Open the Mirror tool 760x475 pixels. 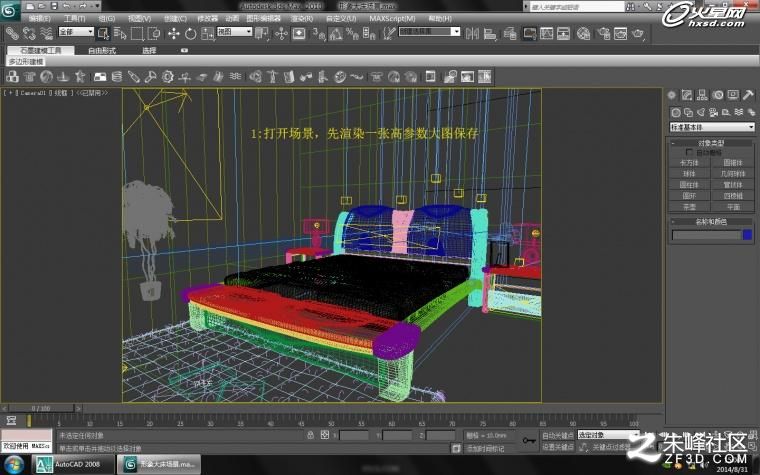click(x=472, y=33)
